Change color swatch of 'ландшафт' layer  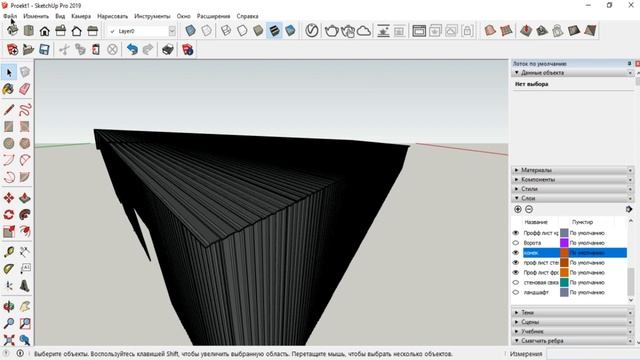point(564,292)
